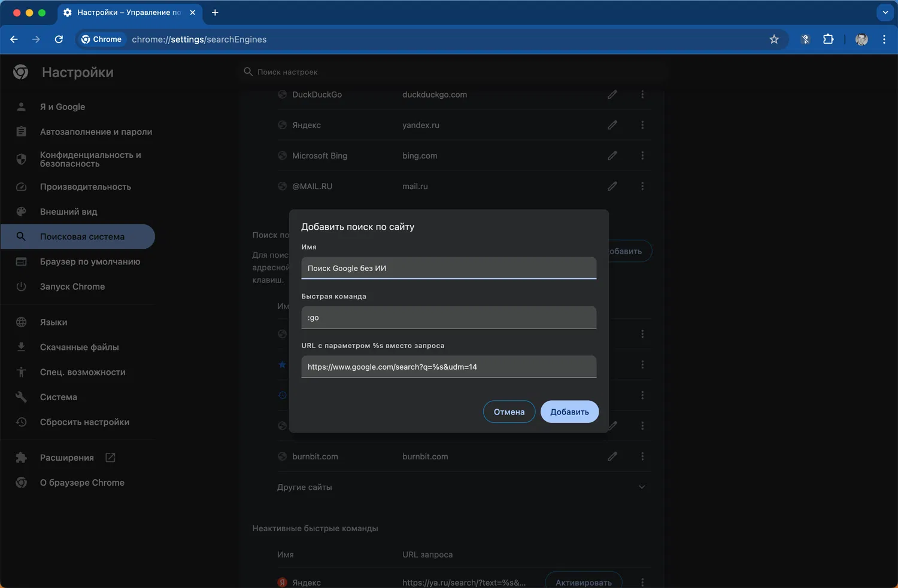Image resolution: width=898 pixels, height=588 pixels.
Task: Click the Быстрая команда field containing :go
Action: pyautogui.click(x=449, y=318)
